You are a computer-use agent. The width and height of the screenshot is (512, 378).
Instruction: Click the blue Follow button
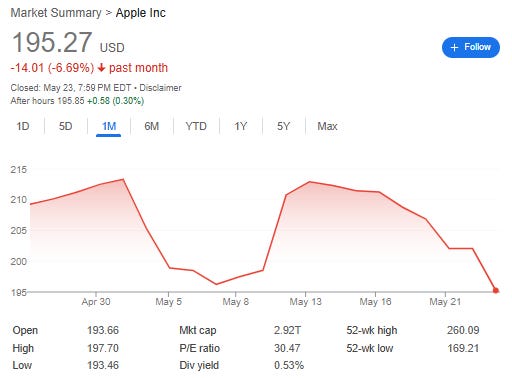click(x=471, y=47)
